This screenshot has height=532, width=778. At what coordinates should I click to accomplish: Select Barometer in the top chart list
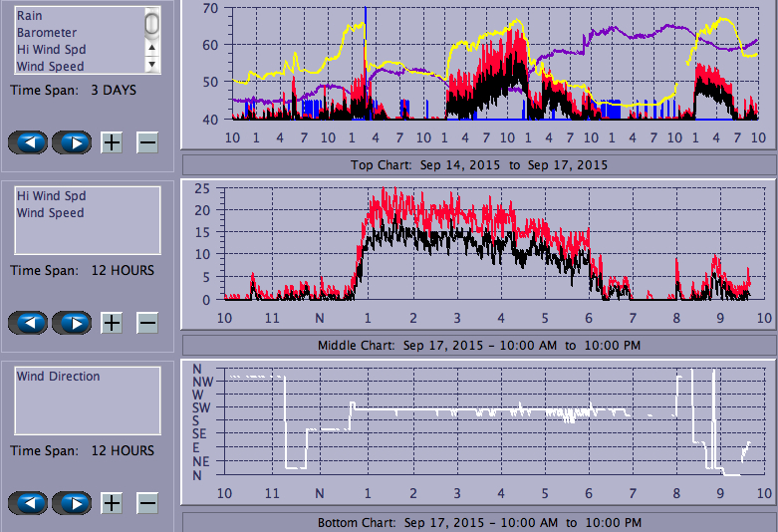click(x=47, y=33)
